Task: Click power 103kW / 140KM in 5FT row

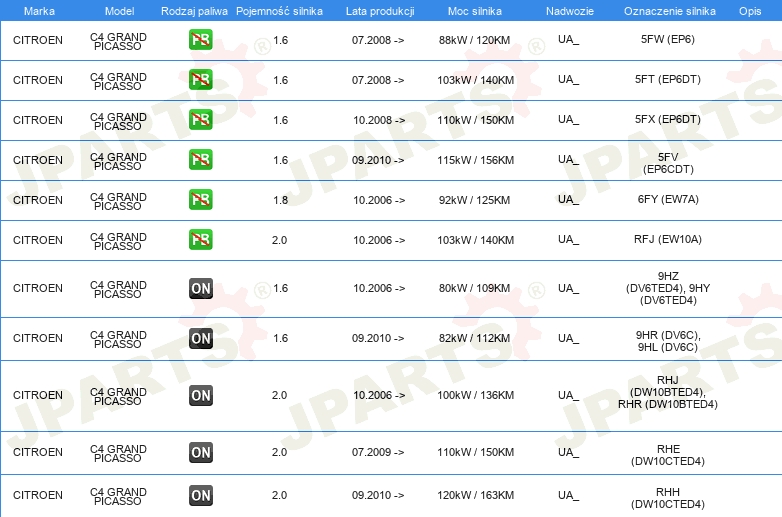Action: (475, 80)
